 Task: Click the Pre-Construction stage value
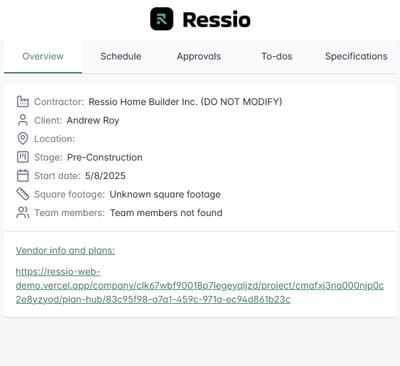coord(105,157)
